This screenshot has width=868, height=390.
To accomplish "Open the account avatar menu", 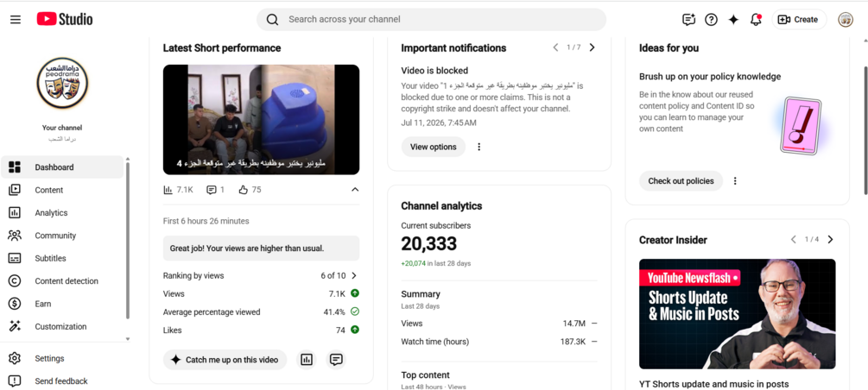I will [846, 19].
